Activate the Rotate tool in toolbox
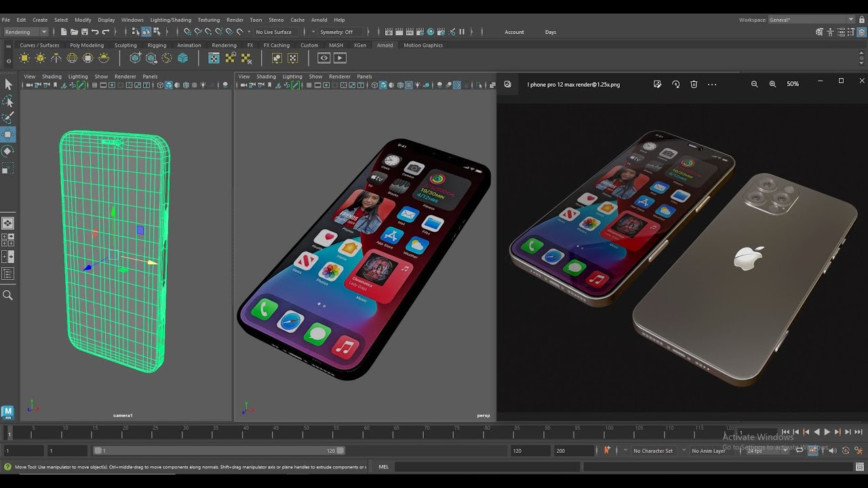This screenshot has width=868, height=488. [x=8, y=151]
